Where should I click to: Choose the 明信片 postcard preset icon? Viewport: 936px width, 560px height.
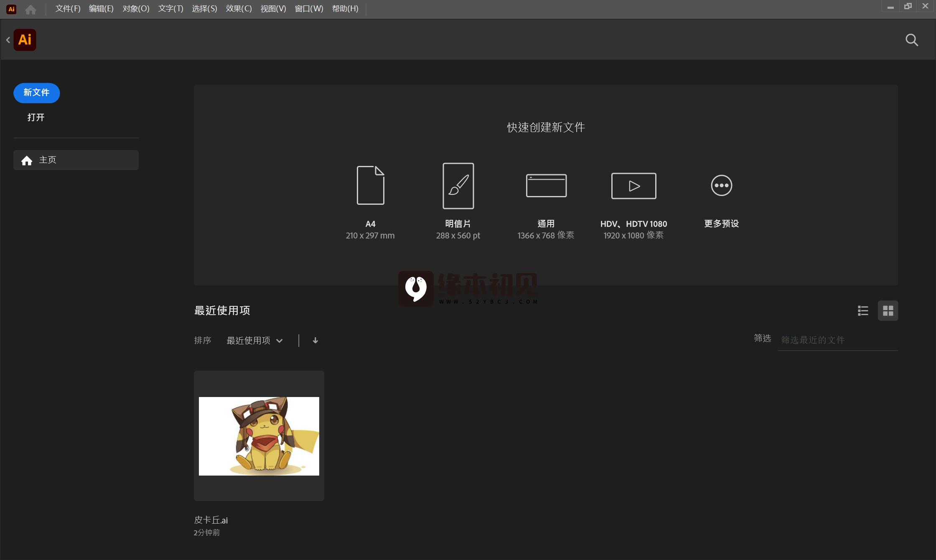coord(458,186)
